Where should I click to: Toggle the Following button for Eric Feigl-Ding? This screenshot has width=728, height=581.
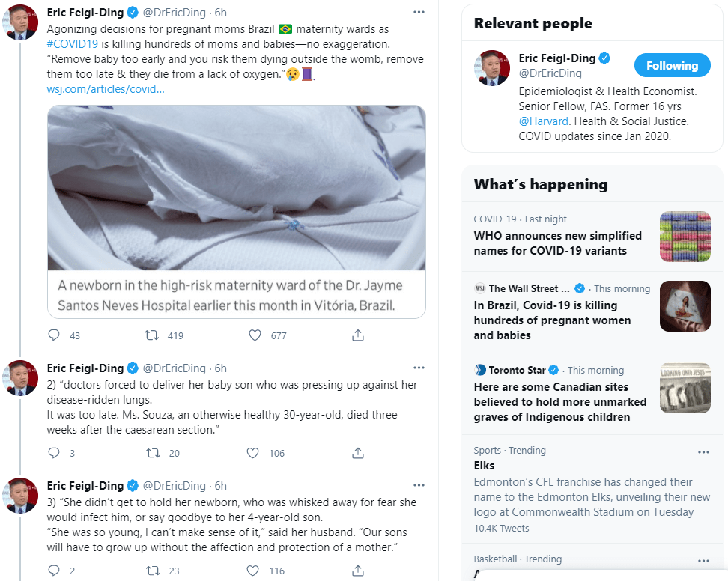tap(672, 66)
